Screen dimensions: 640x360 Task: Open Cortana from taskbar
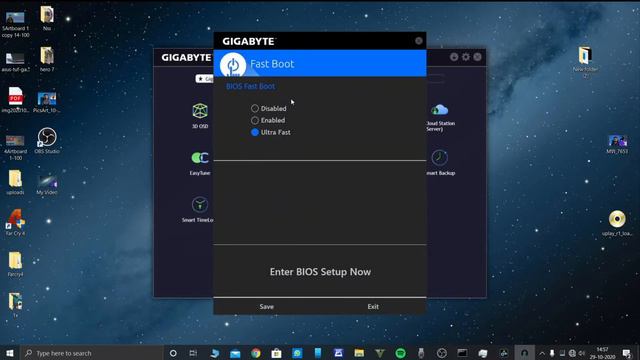tap(173, 353)
